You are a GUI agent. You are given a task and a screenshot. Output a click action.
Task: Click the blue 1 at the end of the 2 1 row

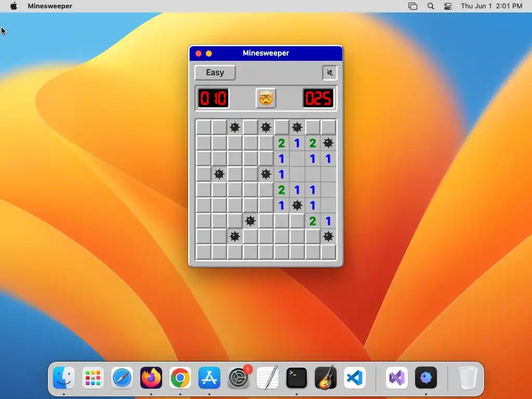(328, 221)
